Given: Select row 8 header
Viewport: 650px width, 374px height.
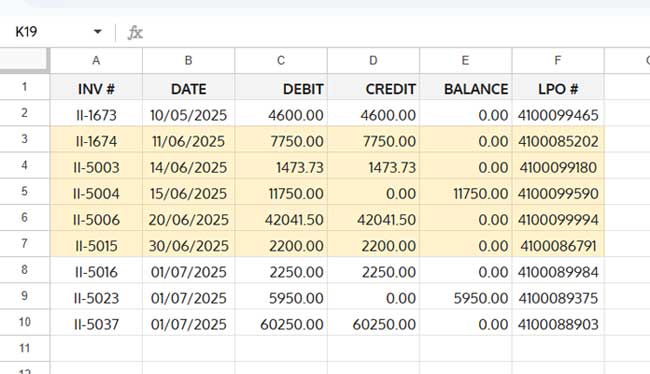Looking at the screenshot, I should pyautogui.click(x=24, y=270).
